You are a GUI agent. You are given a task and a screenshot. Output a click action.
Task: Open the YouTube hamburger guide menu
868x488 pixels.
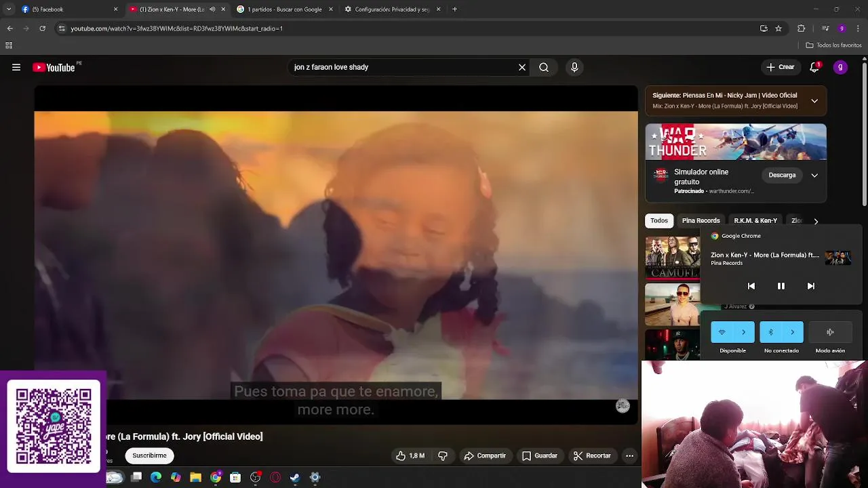(x=16, y=67)
